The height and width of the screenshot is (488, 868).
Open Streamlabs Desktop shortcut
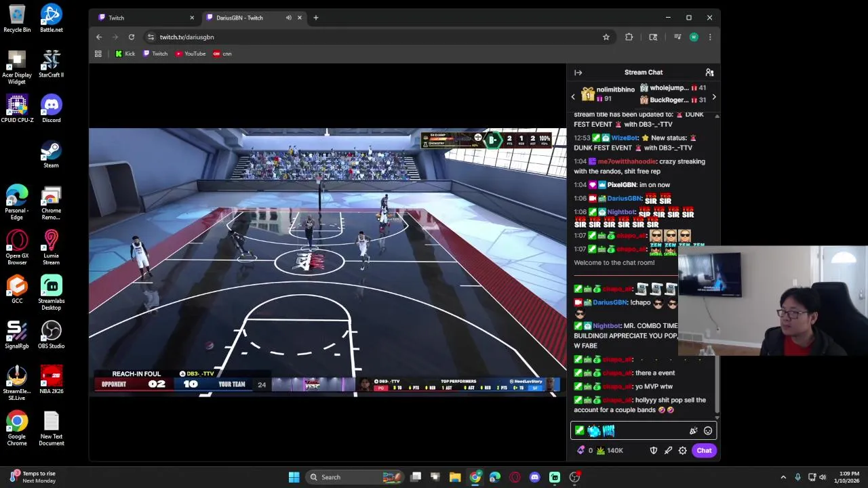click(x=51, y=293)
